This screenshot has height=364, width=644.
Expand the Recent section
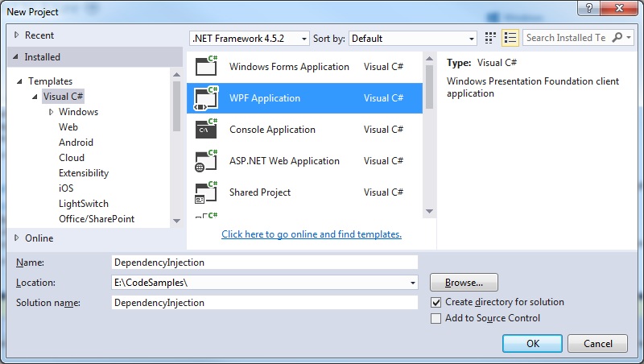(16, 35)
